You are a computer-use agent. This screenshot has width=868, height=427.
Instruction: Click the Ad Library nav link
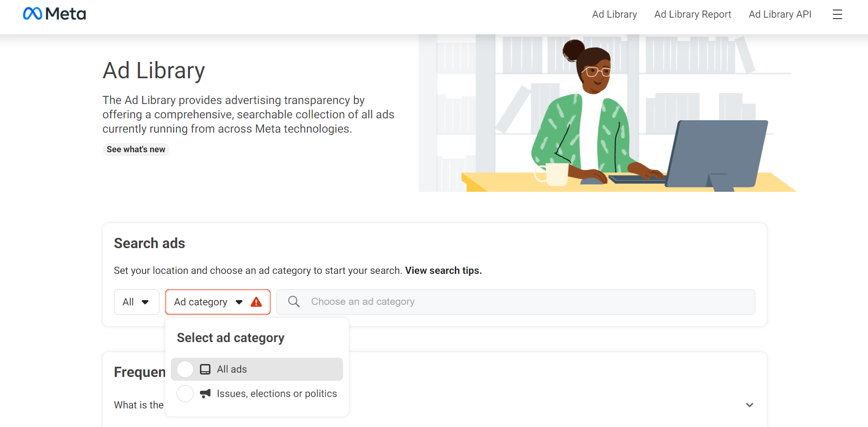[614, 14]
